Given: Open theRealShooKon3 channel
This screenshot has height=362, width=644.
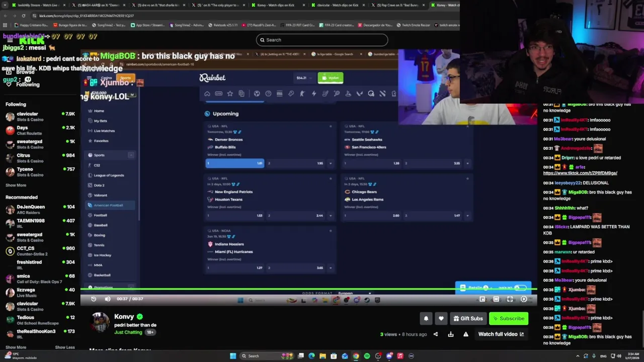Looking at the screenshot, I should tap(40, 334).
